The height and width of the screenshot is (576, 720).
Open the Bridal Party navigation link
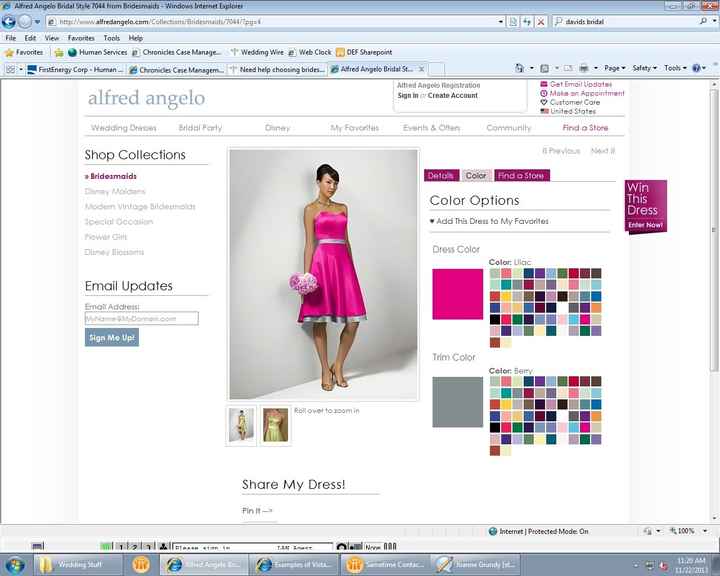click(200, 128)
